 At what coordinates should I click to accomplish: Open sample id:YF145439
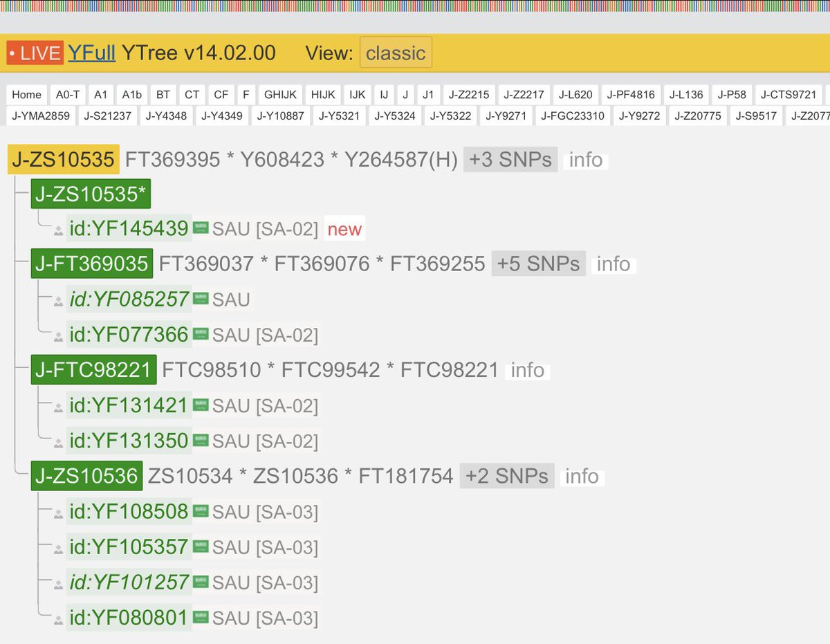coord(129,229)
